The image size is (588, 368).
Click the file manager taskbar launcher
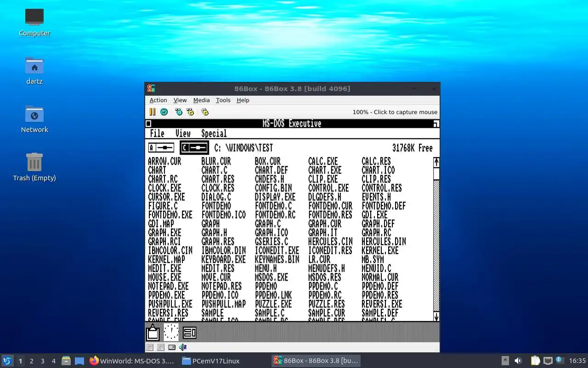click(66, 361)
